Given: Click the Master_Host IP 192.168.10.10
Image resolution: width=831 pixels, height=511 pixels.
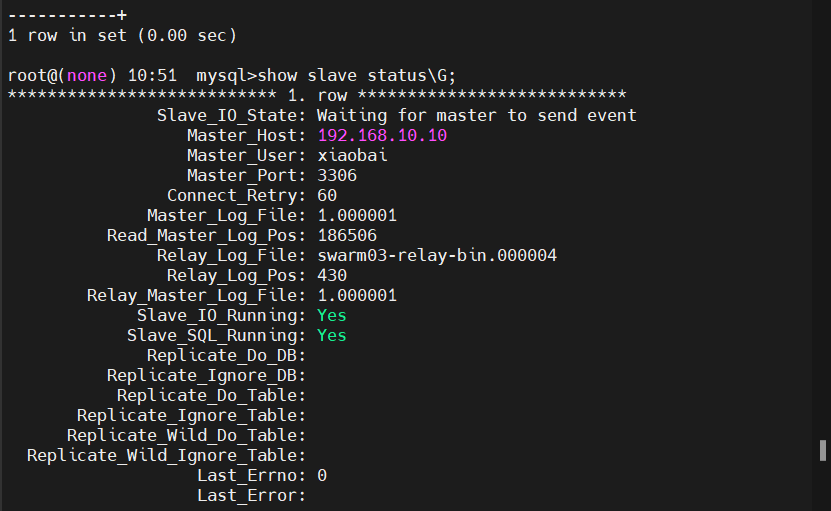Looking at the screenshot, I should pos(382,136).
